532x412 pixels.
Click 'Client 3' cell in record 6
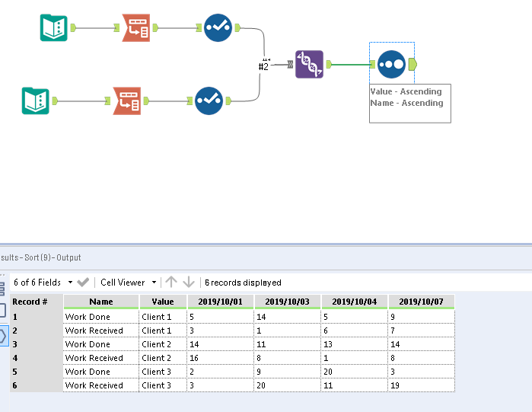pyautogui.click(x=163, y=385)
